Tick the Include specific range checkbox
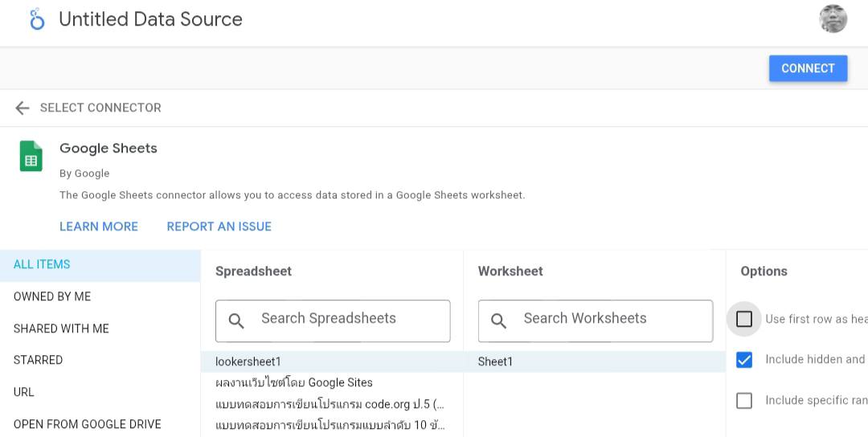 point(744,400)
